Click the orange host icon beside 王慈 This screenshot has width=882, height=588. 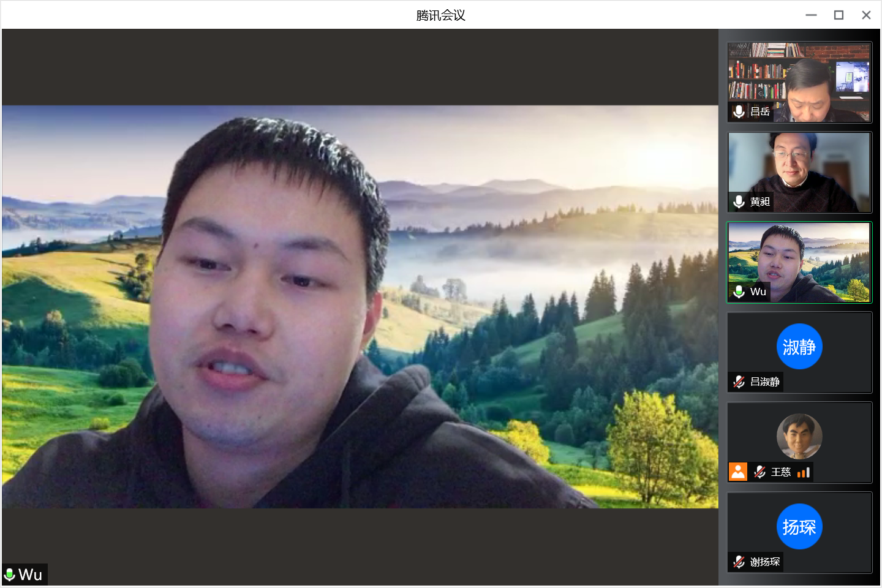point(738,472)
